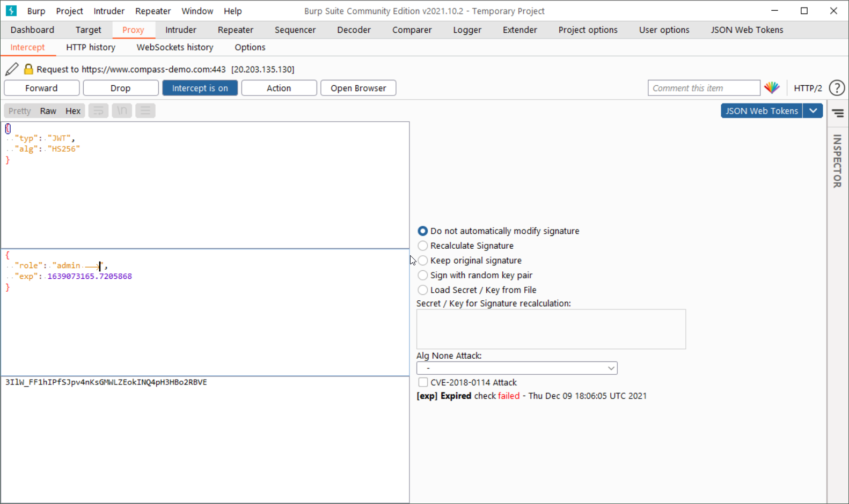This screenshot has height=504, width=849.
Task: Switch to the Project options tab
Action: (x=588, y=30)
